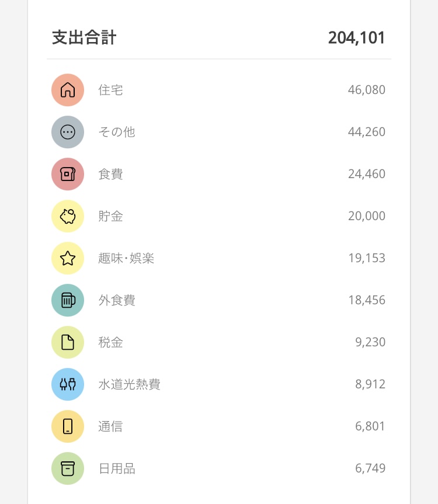View the 水道光熱費 category label
The width and height of the screenshot is (438, 504).
point(129,384)
